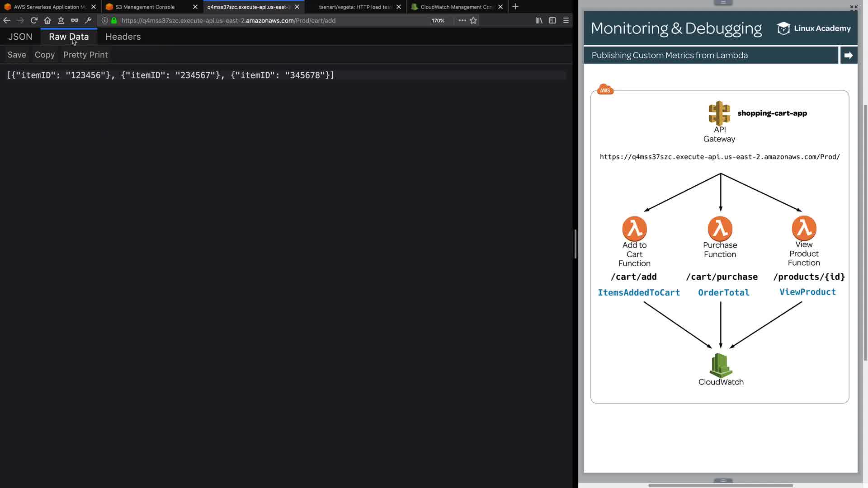This screenshot has height=488, width=868.
Task: Reload the current page
Action: 34,20
